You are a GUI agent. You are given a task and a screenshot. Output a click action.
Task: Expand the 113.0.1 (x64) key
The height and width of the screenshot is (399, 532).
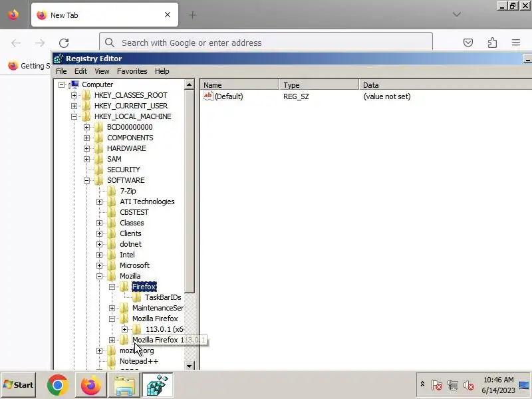[124, 329]
